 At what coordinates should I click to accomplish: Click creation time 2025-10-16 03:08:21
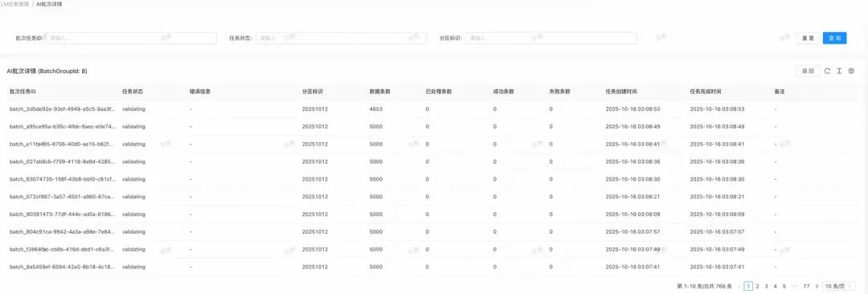633,197
